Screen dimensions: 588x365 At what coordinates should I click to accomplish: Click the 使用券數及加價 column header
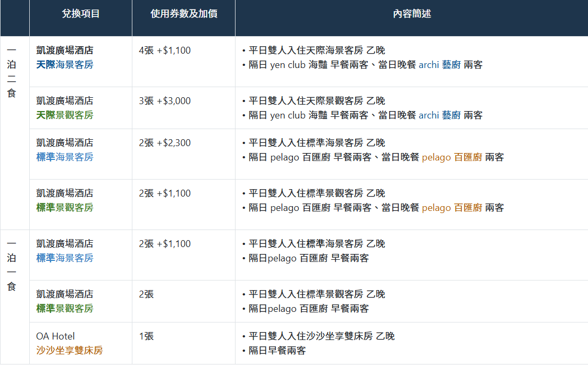tap(184, 14)
